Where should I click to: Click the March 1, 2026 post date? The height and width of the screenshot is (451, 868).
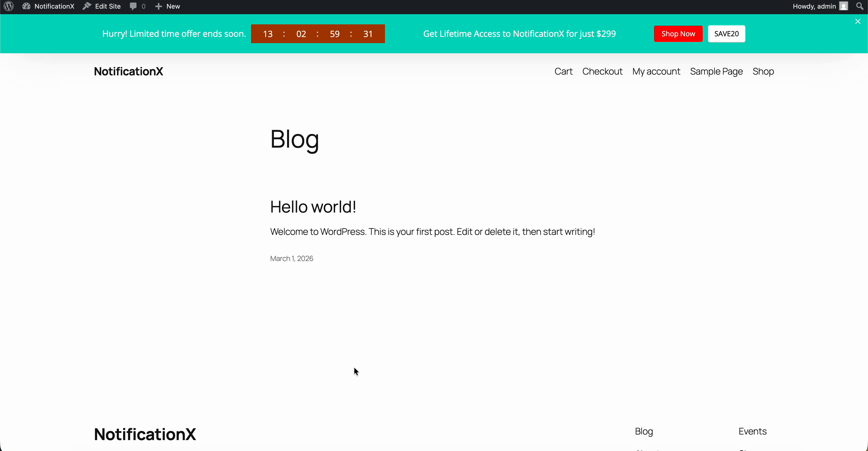pos(291,259)
